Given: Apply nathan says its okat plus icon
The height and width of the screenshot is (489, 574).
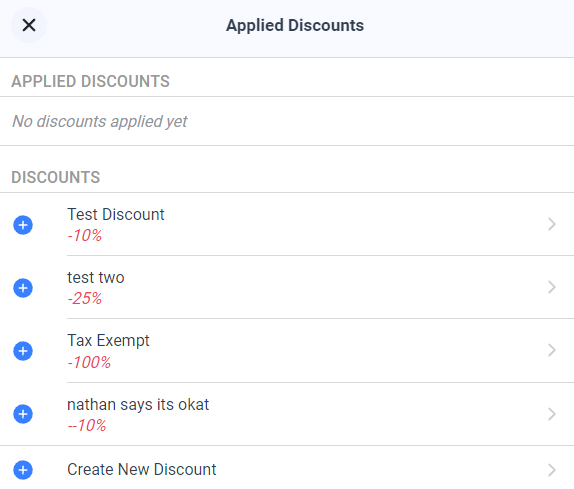Looking at the screenshot, I should (x=23, y=414).
